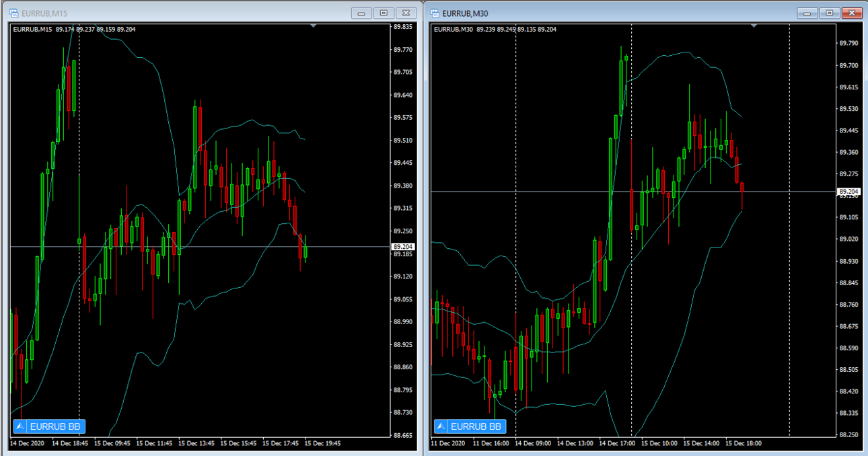Close the EURRUB,M30 chart window
This screenshot has height=456, width=868.
click(851, 13)
